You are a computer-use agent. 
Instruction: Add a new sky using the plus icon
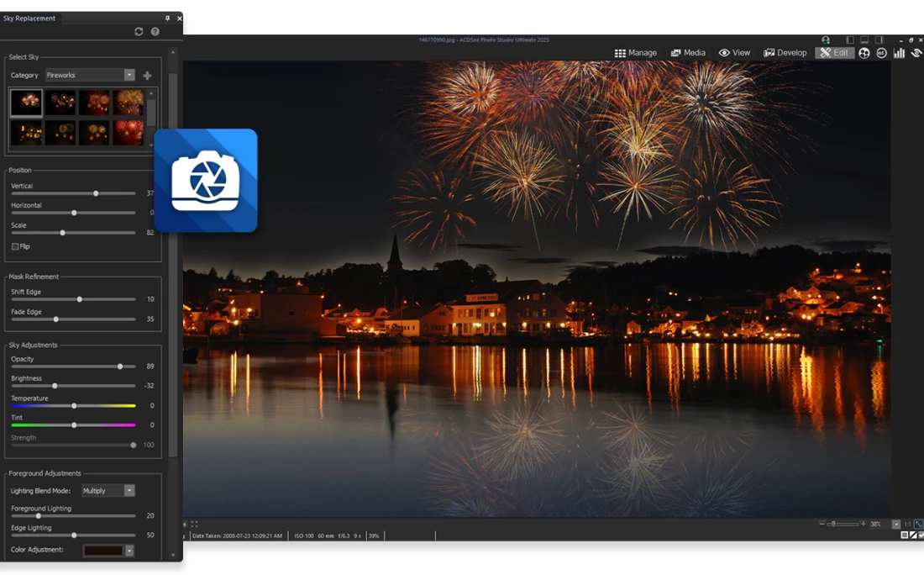point(148,76)
